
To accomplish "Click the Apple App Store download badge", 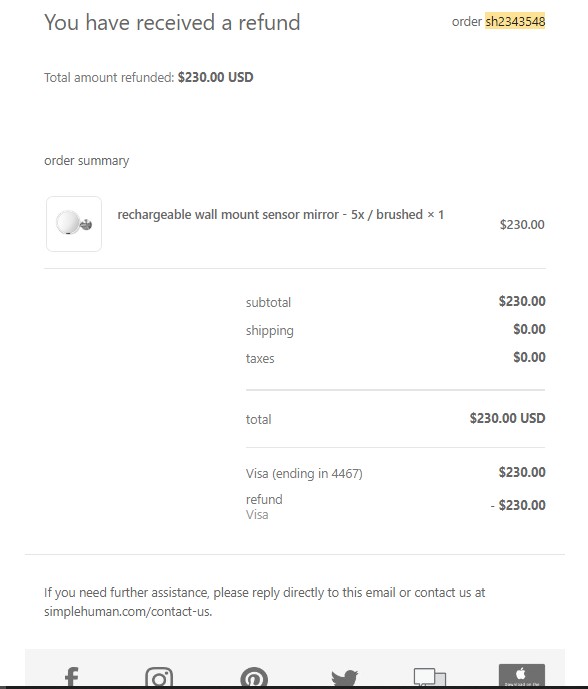I will pos(522,675).
